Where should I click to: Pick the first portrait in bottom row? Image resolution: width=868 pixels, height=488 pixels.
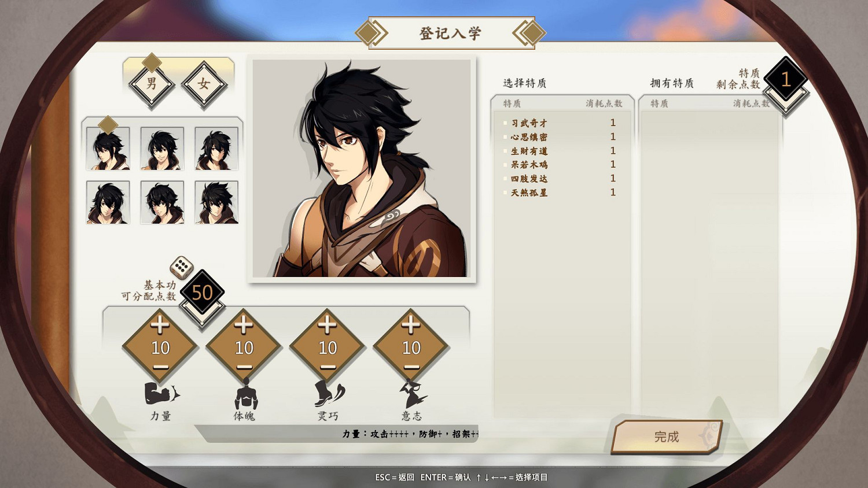pos(108,202)
